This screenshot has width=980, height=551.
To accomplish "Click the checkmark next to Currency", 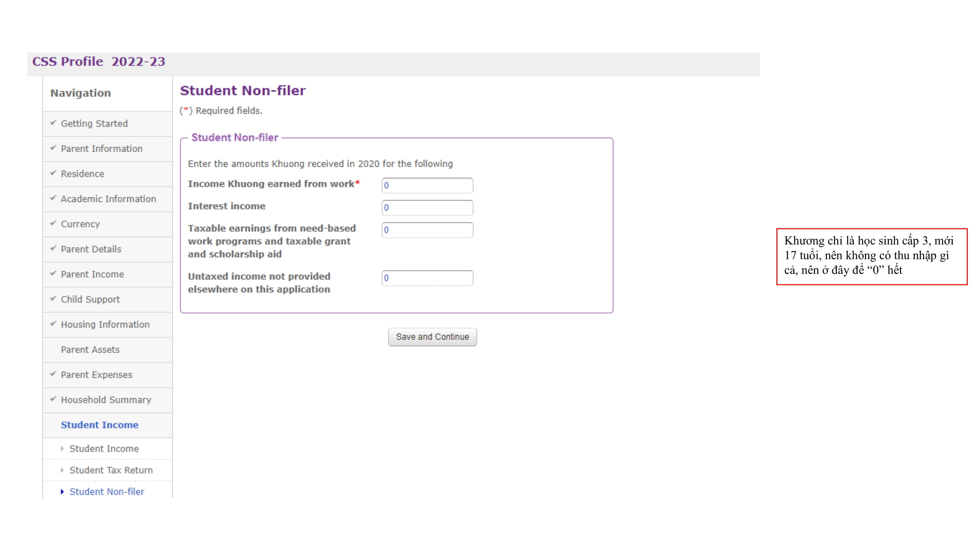I will (x=53, y=224).
